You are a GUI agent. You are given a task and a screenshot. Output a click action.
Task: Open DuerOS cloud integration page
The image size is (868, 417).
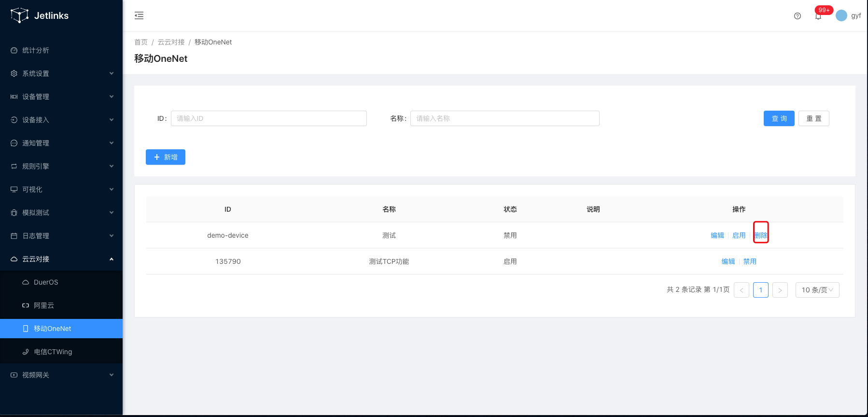click(x=46, y=282)
